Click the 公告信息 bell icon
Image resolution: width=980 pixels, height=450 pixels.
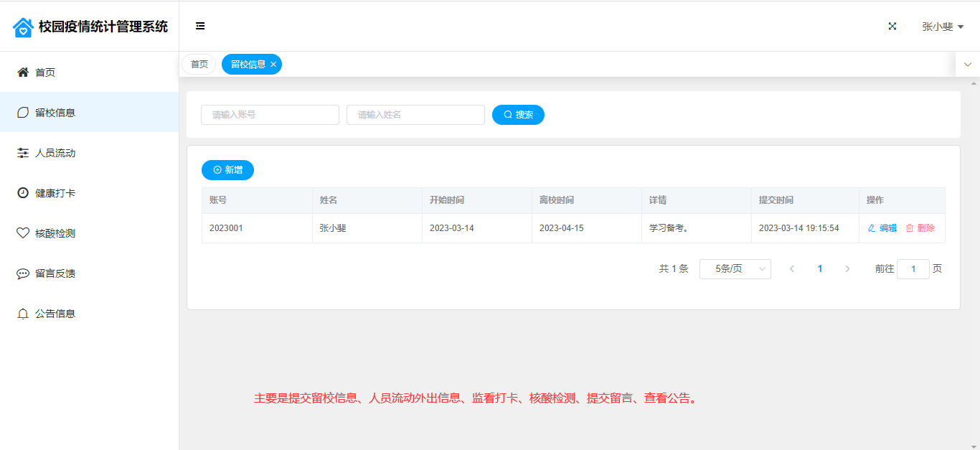pos(23,314)
